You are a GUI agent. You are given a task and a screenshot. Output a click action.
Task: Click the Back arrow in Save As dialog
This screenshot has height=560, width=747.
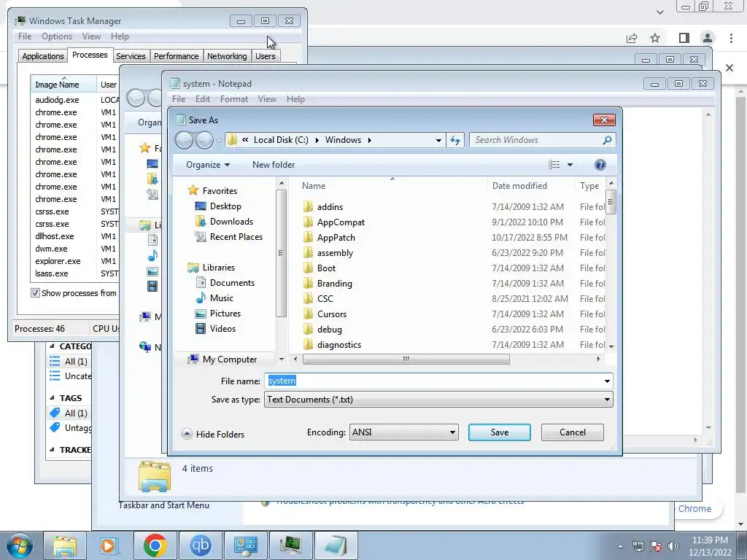[185, 140]
